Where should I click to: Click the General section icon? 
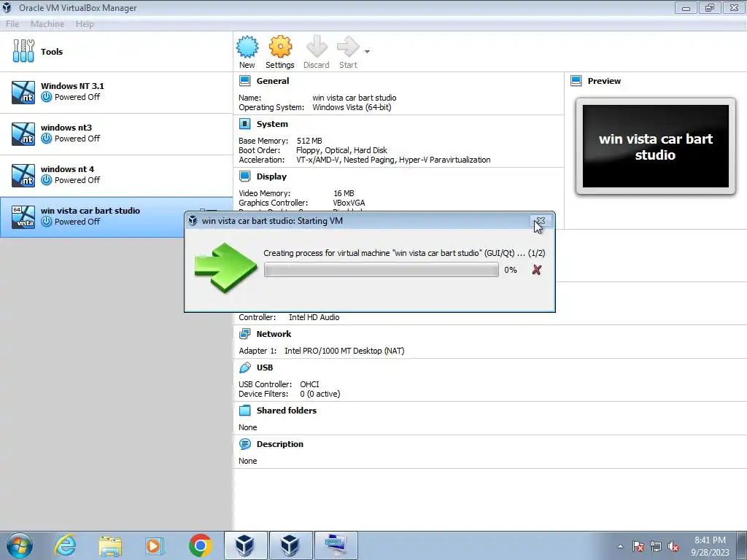245,81
